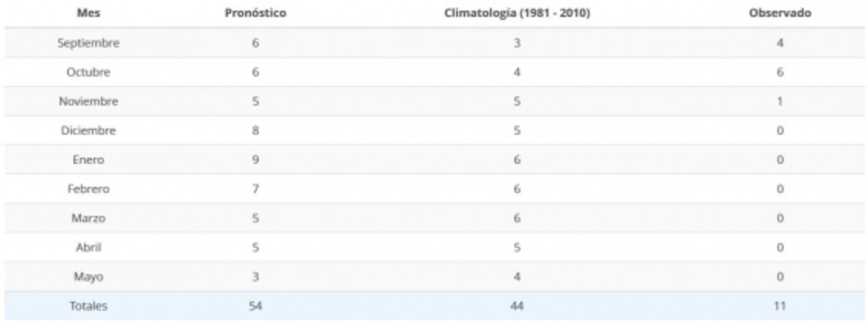Select the Observado total value 11
Screen dimensions: 868x323
[779, 306]
